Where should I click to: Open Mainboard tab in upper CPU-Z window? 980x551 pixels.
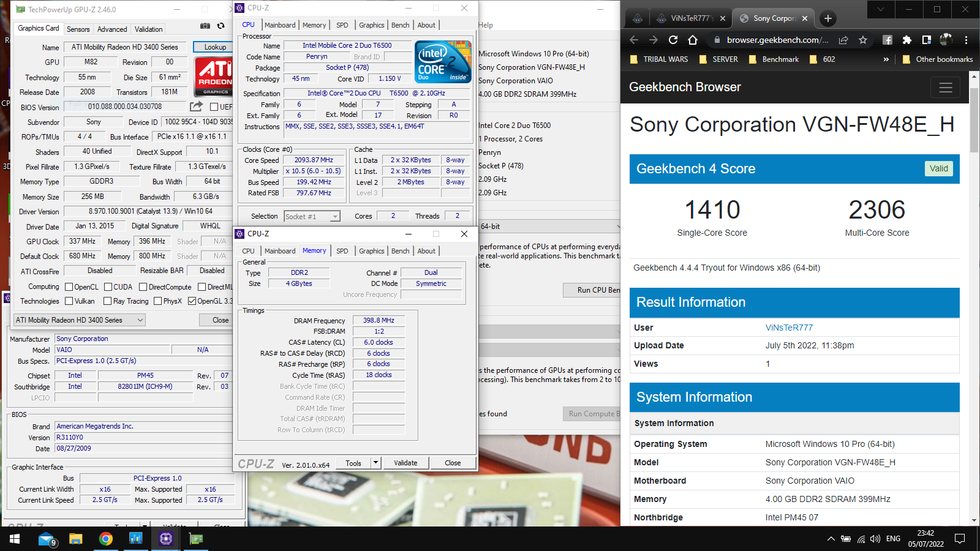coord(280,25)
